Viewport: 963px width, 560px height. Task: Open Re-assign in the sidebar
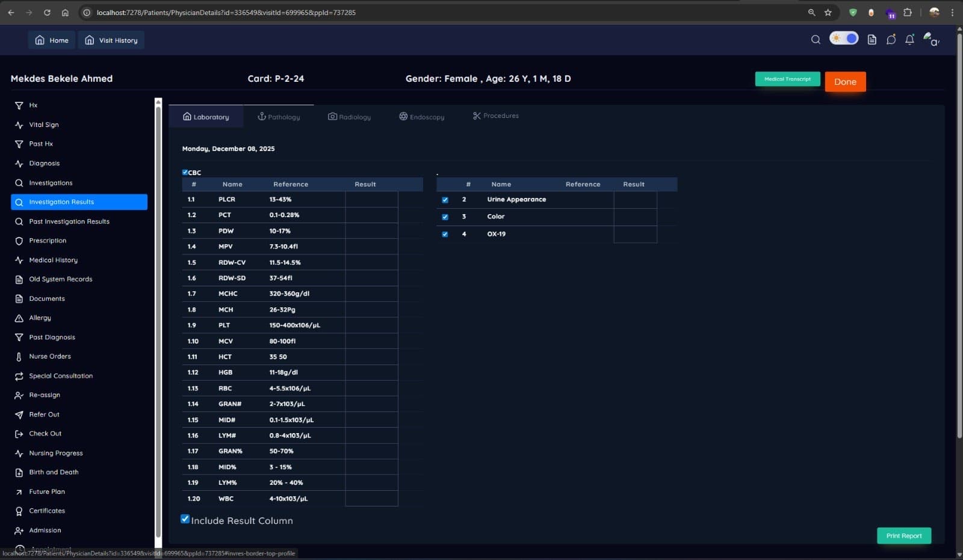79,395
